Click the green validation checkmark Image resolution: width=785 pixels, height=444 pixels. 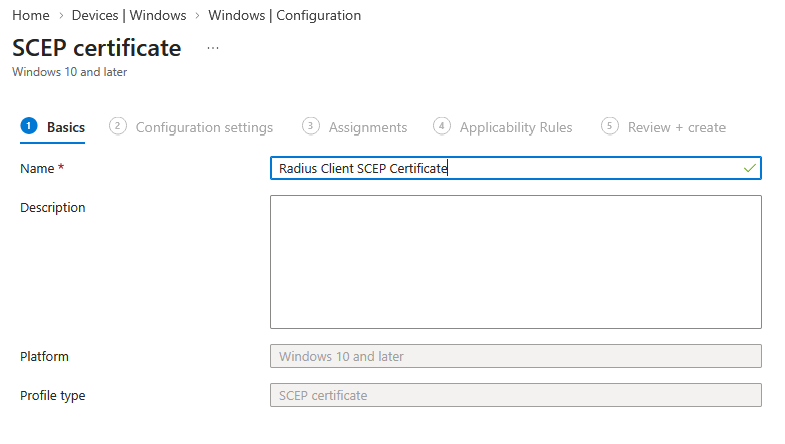[749, 168]
